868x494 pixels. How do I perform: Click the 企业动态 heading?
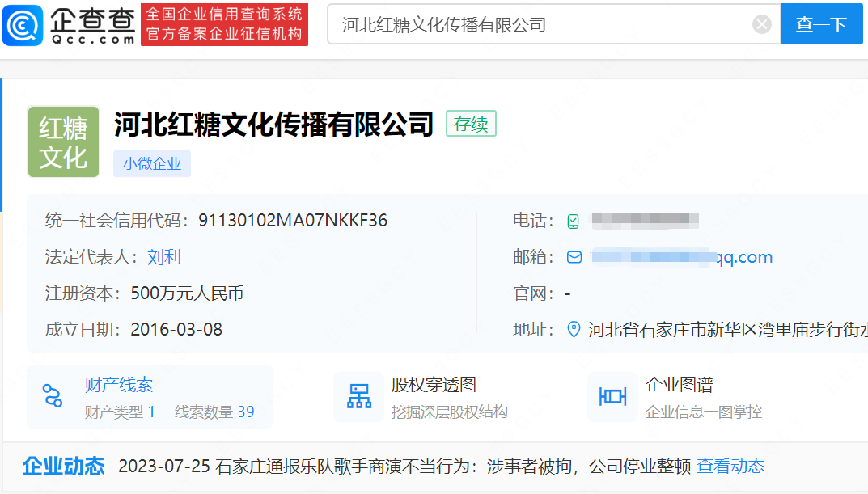[x=63, y=467]
